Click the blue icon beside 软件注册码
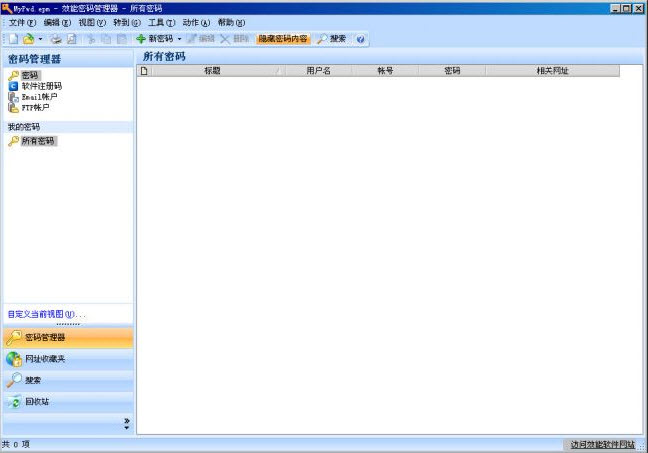Screen dimensions: 648x453 click(x=13, y=86)
